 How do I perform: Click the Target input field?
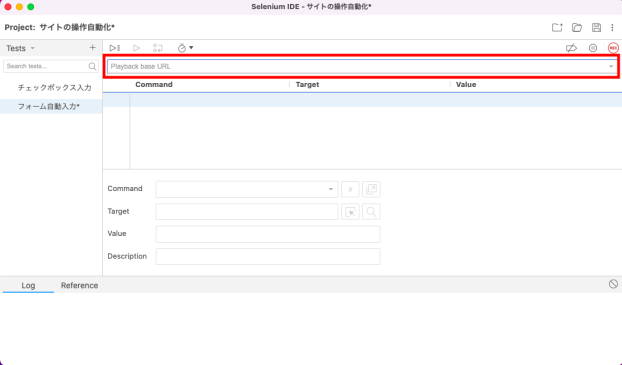click(247, 211)
